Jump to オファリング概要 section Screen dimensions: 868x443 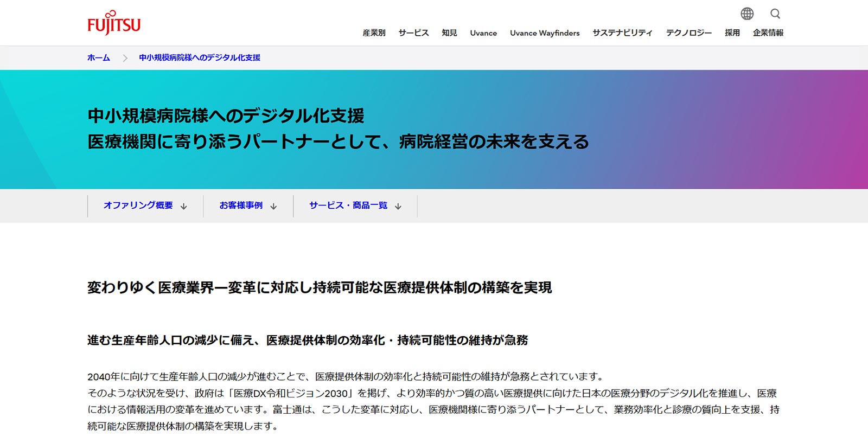click(138, 206)
